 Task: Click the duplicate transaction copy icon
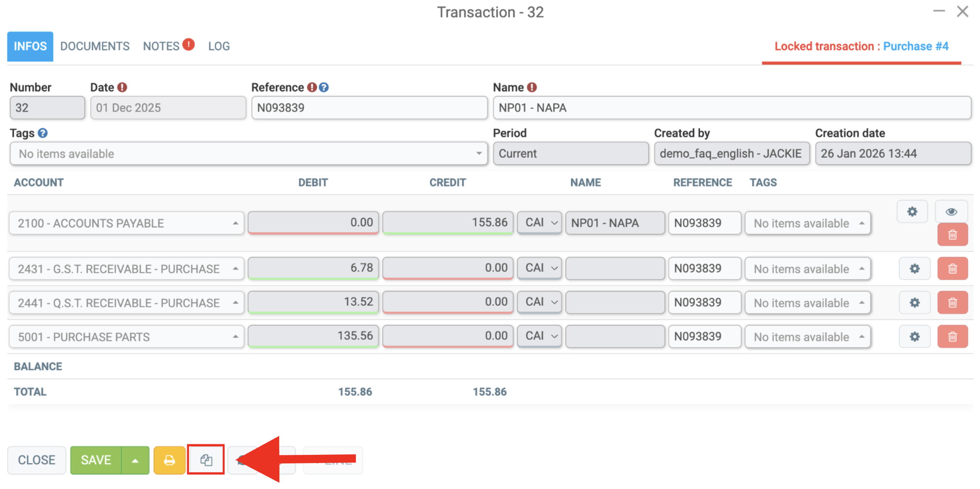coord(206,460)
